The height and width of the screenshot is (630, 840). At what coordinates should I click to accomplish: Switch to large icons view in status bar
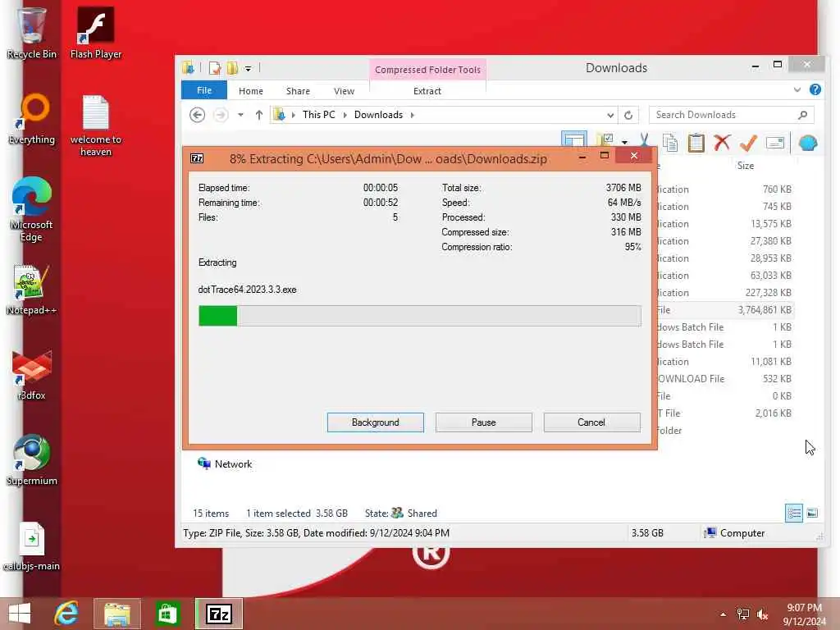(x=812, y=514)
